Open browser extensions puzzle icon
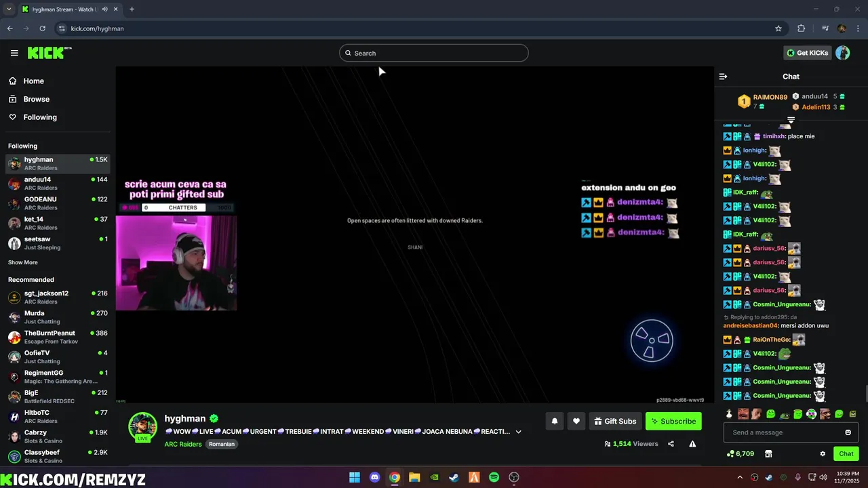 point(802,28)
